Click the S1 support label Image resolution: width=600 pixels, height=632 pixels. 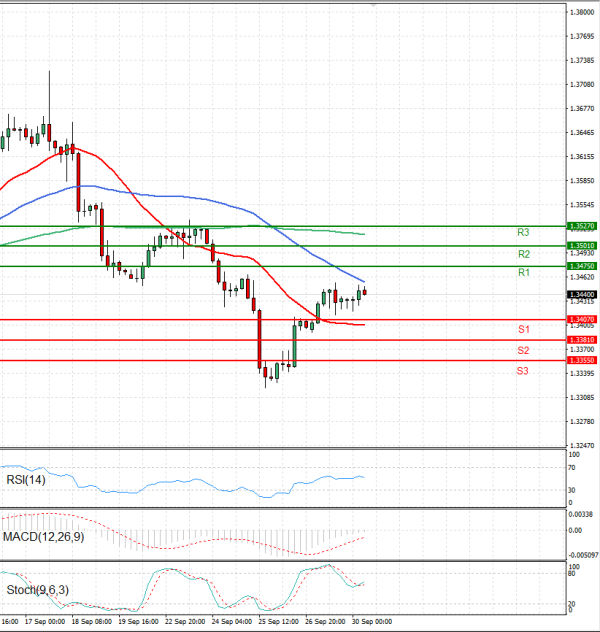click(x=523, y=329)
